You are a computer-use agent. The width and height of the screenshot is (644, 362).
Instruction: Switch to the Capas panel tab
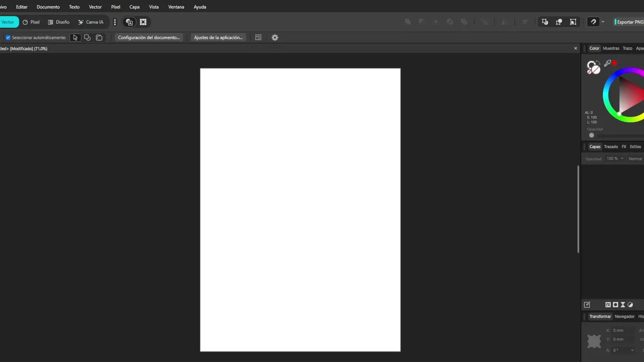tap(595, 147)
